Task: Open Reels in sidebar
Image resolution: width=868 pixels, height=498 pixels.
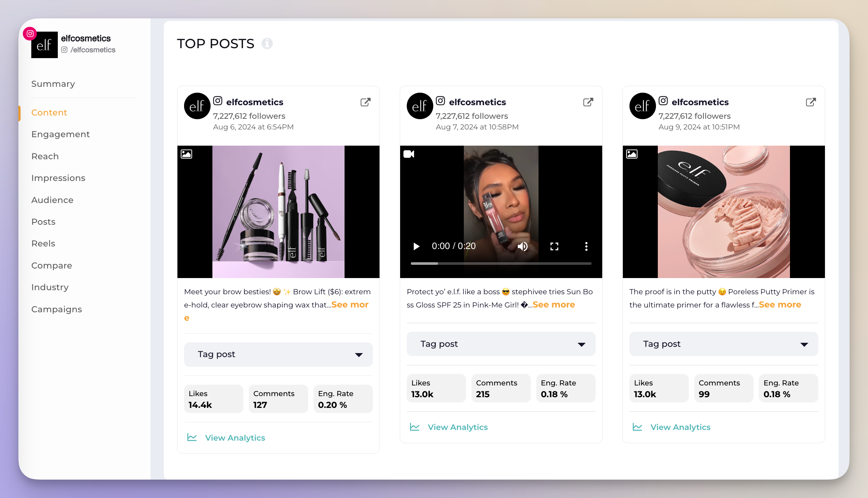Action: click(43, 243)
